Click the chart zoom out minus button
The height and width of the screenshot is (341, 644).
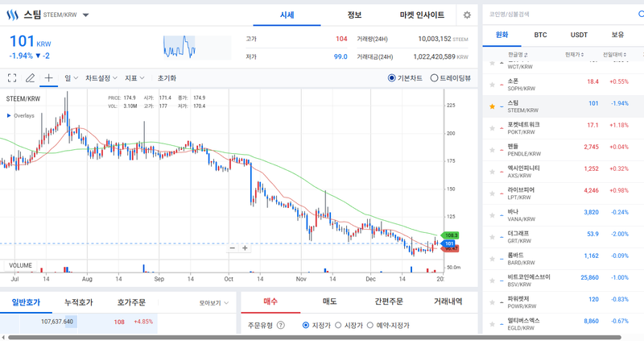point(232,248)
